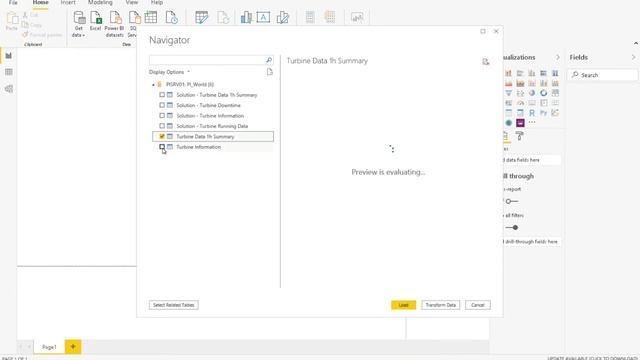Viewport: 640px width, 360px height.
Task: Click refresh icon beside Display Options
Action: click(x=269, y=72)
